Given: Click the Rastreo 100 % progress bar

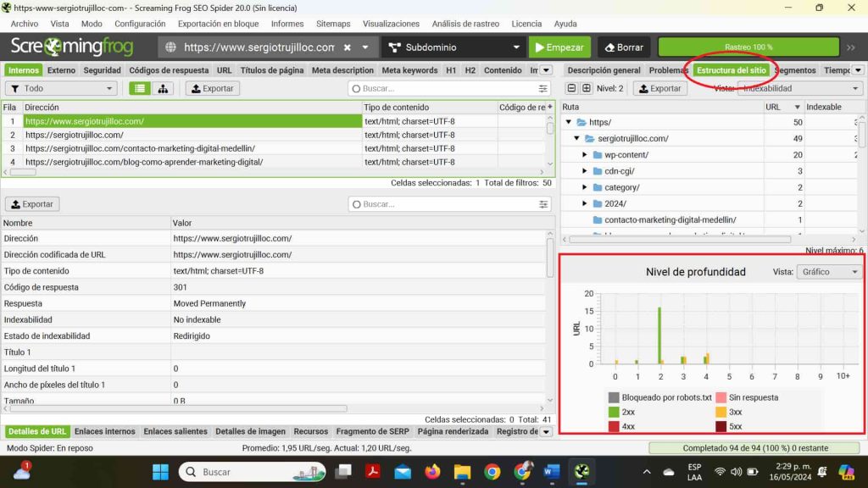Looking at the screenshot, I should click(748, 47).
